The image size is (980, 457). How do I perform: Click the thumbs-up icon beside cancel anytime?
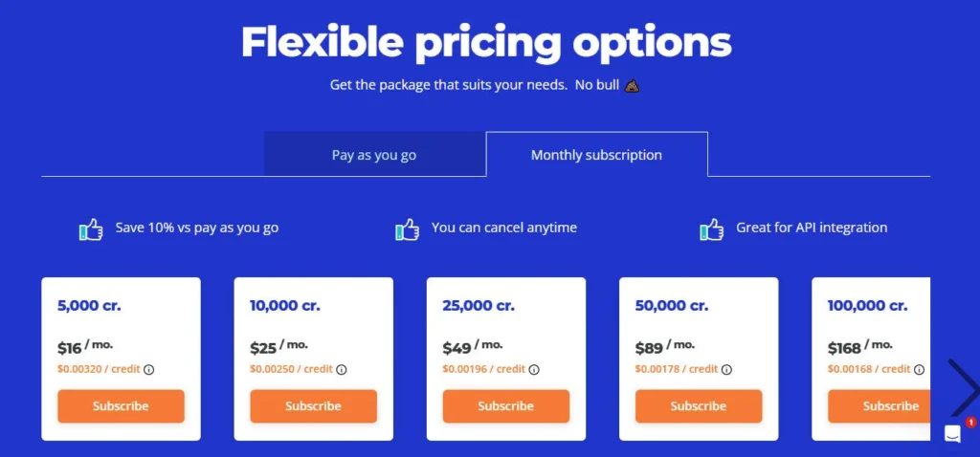(x=407, y=229)
